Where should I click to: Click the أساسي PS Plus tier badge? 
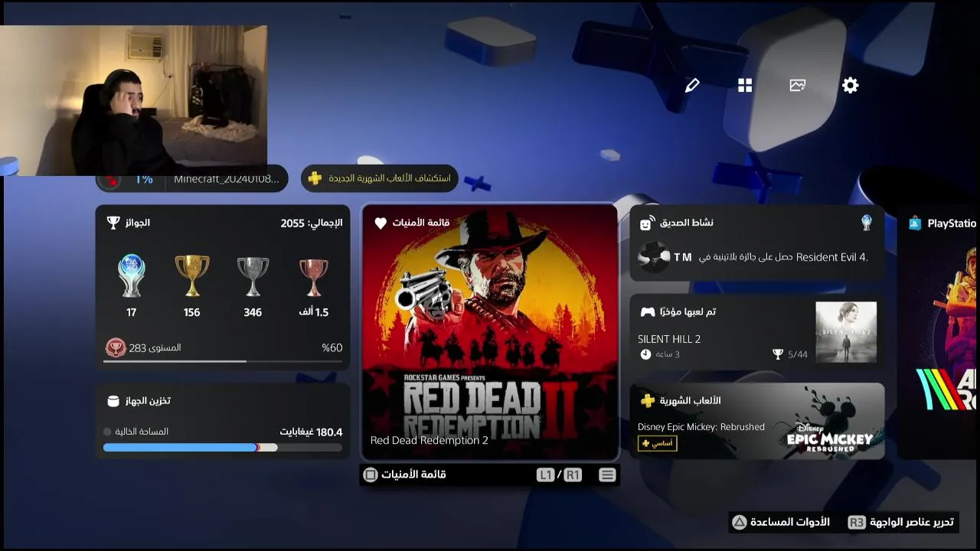(x=657, y=443)
